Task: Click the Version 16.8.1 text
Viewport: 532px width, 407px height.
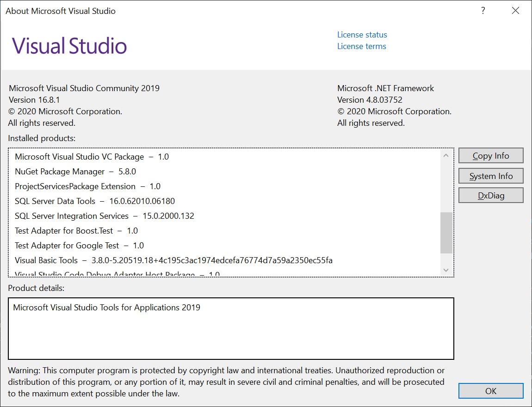Action: click(34, 100)
